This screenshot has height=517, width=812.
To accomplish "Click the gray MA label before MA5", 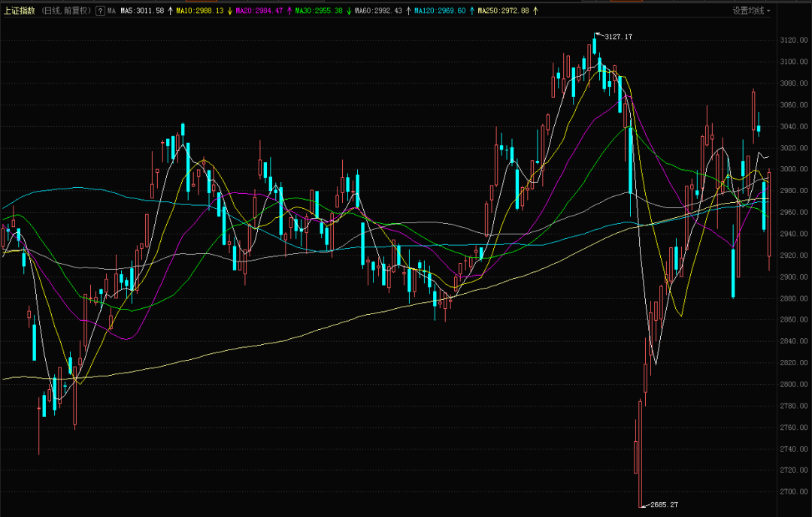I will [x=111, y=11].
